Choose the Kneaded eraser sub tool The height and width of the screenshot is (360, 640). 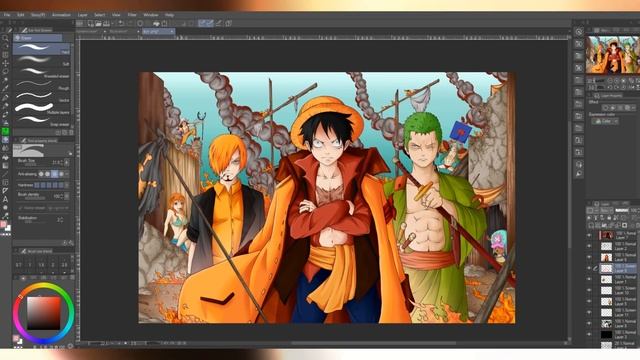[42, 73]
